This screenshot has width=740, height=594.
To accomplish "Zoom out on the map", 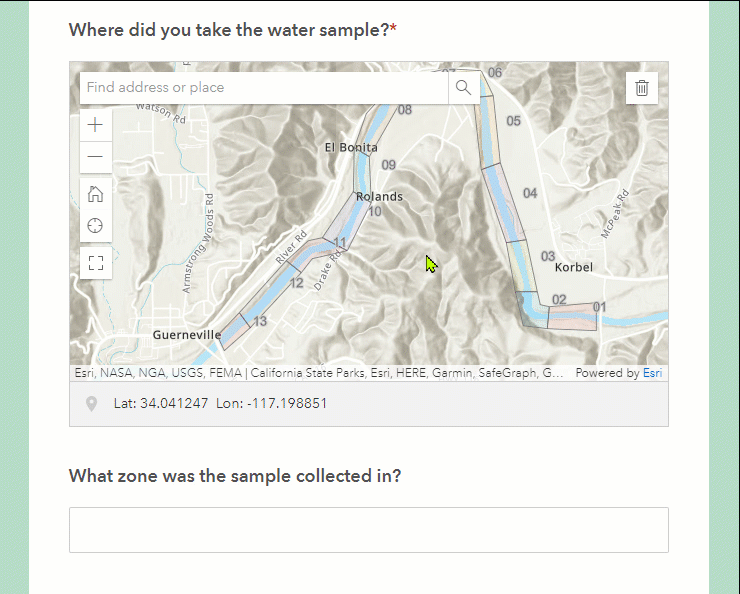I will point(96,157).
